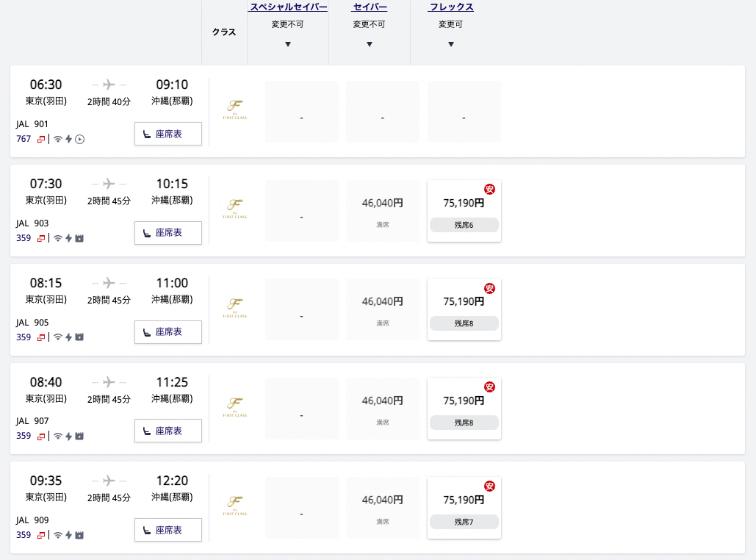This screenshot has height=560, width=756.
Task: Open 座席表 for the 09:35 flight
Action: (168, 530)
